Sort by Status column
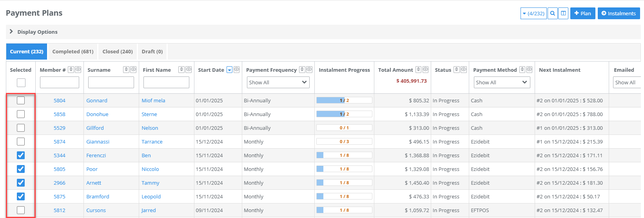Image resolution: width=644 pixels, height=218 pixels. point(457,69)
